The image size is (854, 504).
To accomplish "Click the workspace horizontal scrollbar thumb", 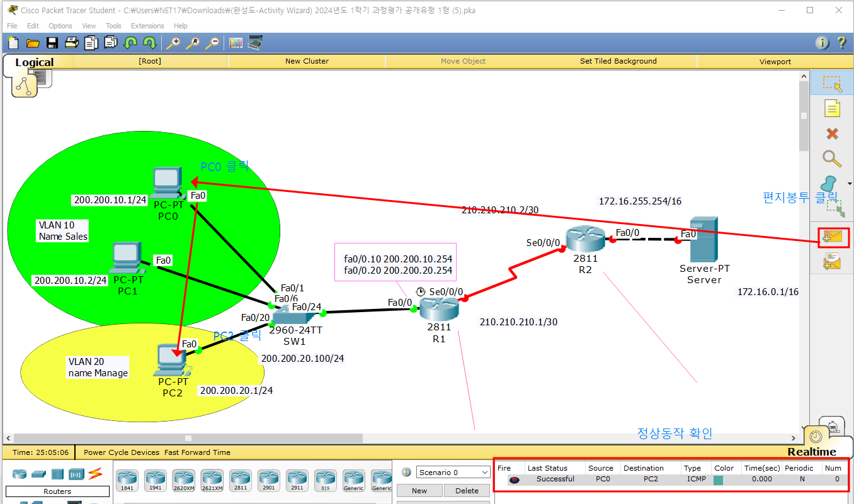I will click(188, 438).
